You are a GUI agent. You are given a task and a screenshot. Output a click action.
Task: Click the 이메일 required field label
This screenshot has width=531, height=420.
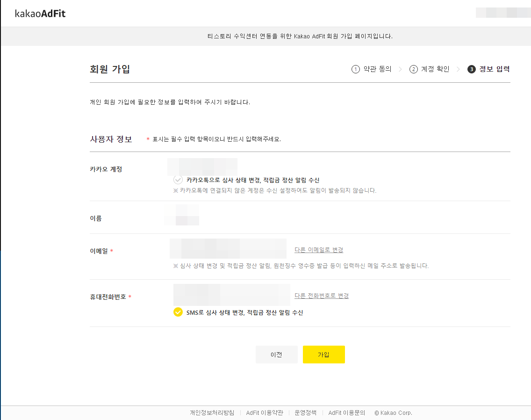pos(101,251)
